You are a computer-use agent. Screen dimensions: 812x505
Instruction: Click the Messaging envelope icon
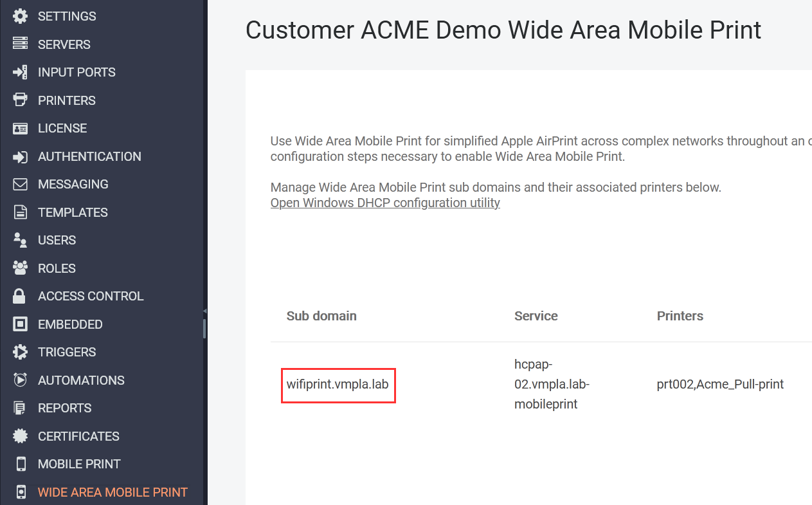21,184
